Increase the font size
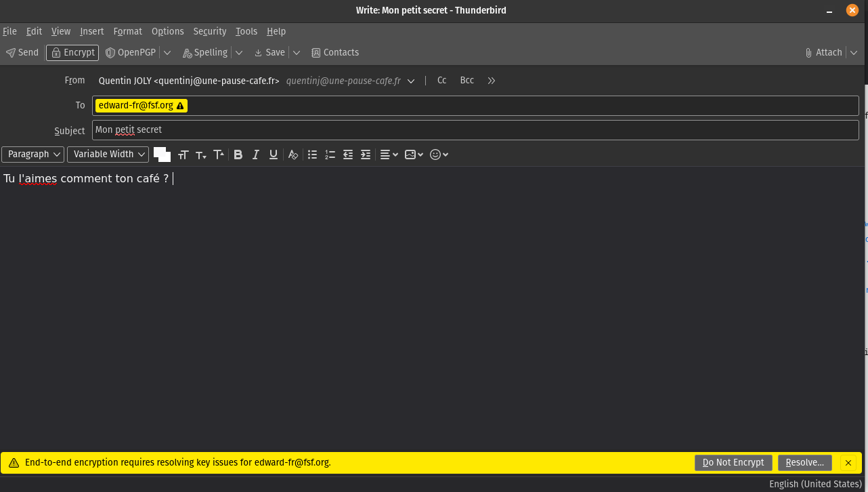868x492 pixels. [x=219, y=155]
